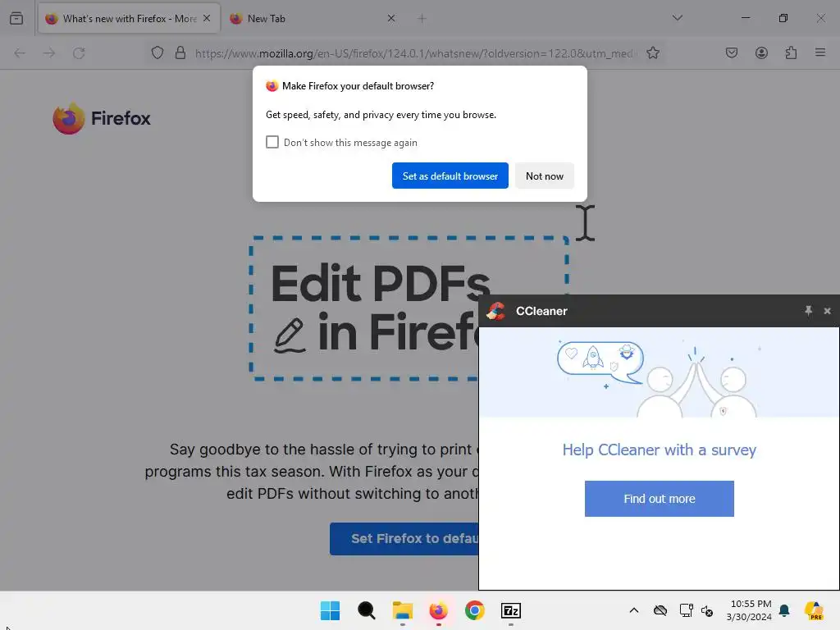Open the notification bell icon

[784, 610]
